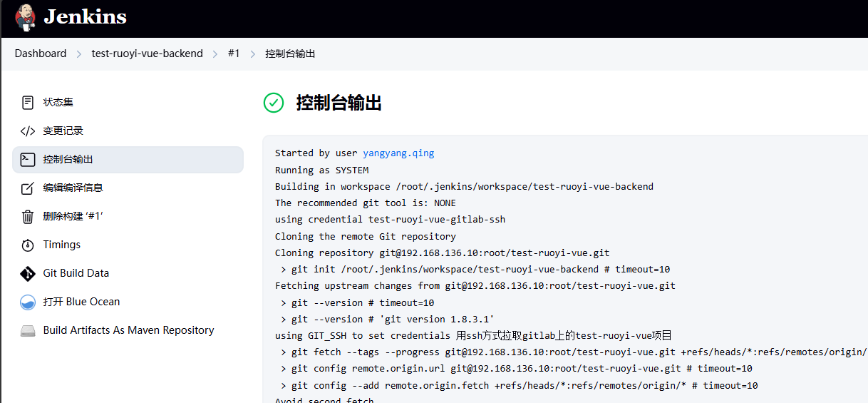Open build #1 breadcrumb link
Screen dimensions: 868x403
[x=234, y=53]
